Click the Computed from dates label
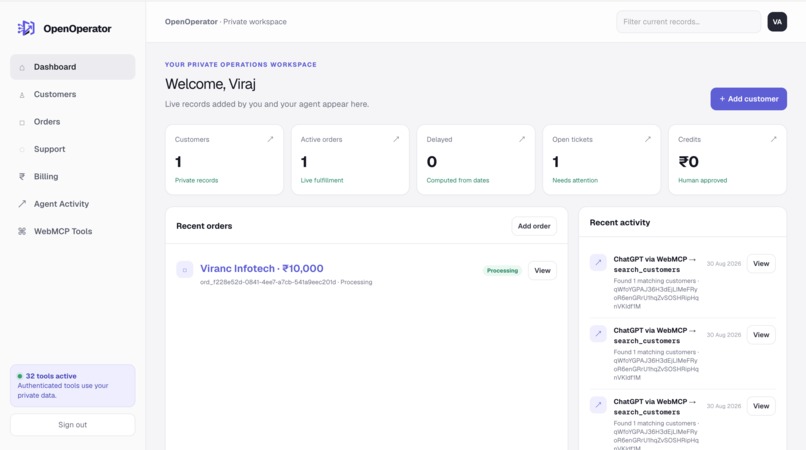 [457, 181]
